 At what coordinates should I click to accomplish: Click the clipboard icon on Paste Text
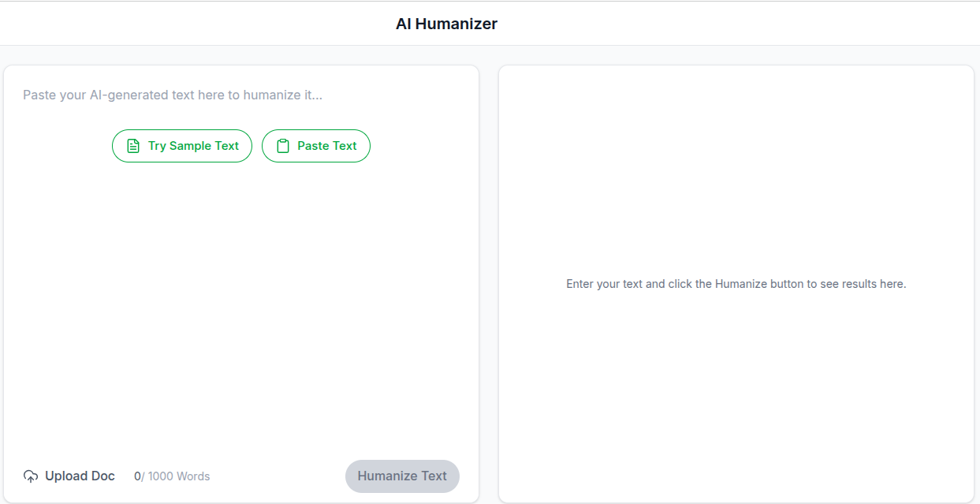coord(283,146)
